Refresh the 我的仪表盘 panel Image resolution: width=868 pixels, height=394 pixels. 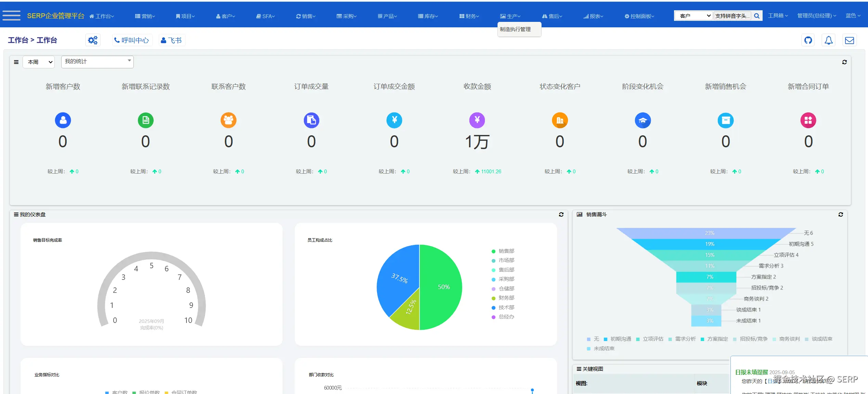coord(561,215)
